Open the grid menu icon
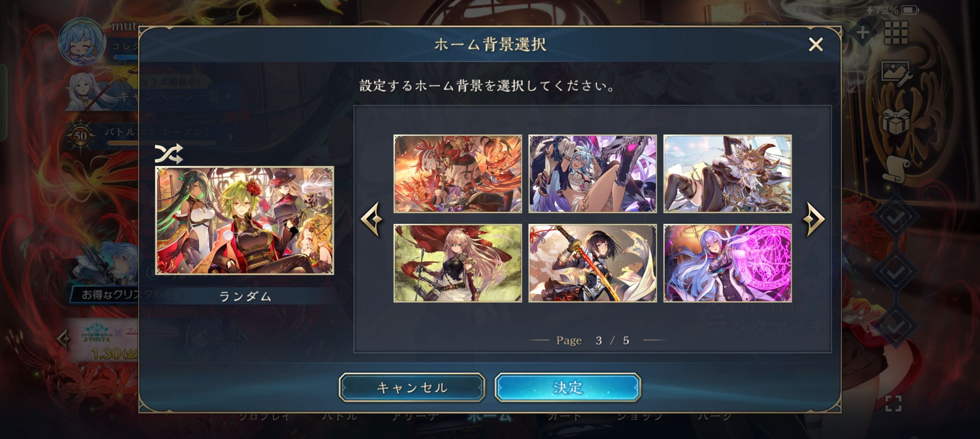This screenshot has height=439, width=980. pyautogui.click(x=896, y=33)
